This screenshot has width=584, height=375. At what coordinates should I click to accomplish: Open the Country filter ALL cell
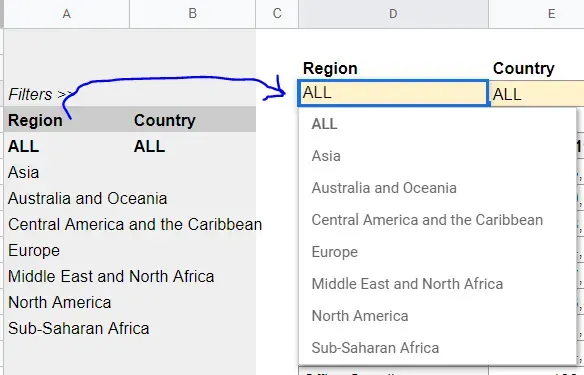(536, 93)
